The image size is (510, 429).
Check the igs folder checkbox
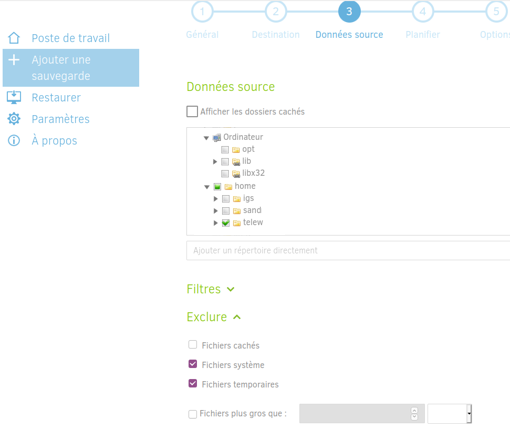point(226,199)
